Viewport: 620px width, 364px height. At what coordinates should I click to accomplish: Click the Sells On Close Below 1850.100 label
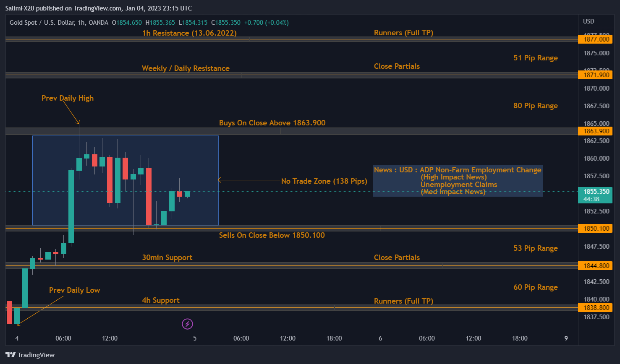(271, 235)
